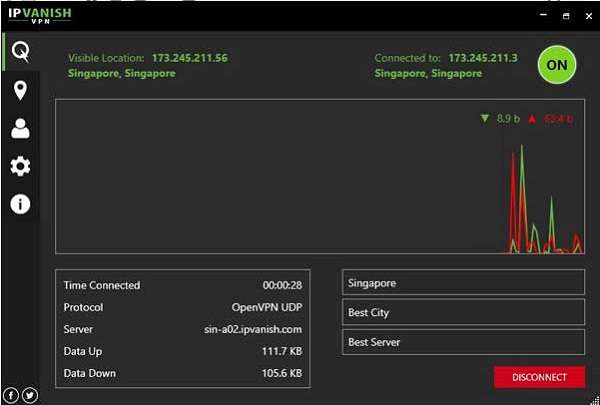Select the server sin-a02.ipvanish.com row
The height and width of the screenshot is (405, 600).
(182, 329)
